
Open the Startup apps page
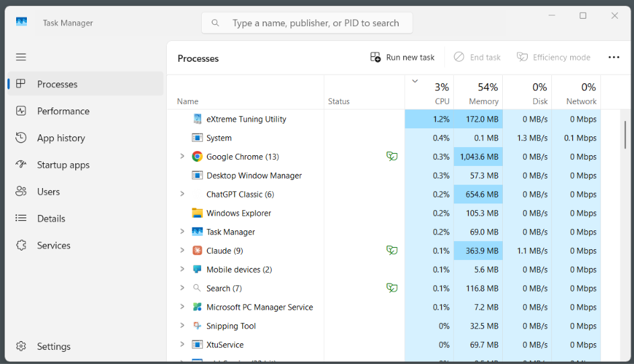click(x=85, y=165)
